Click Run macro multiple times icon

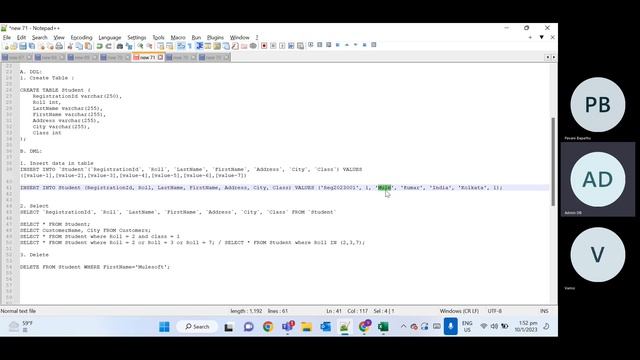click(x=291, y=46)
